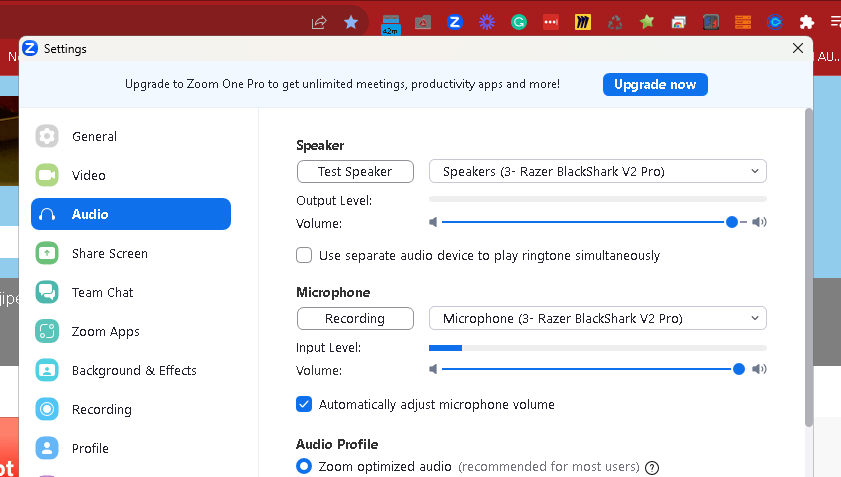Click the red LastPass extension icon
Screen dimensions: 841x477
tap(551, 22)
